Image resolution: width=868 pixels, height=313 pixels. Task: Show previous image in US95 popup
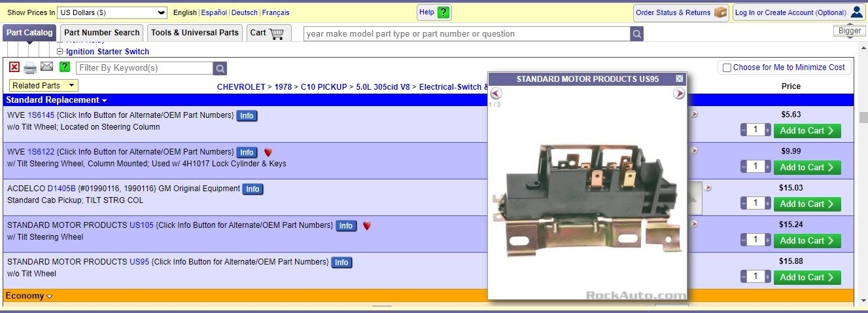pos(496,94)
